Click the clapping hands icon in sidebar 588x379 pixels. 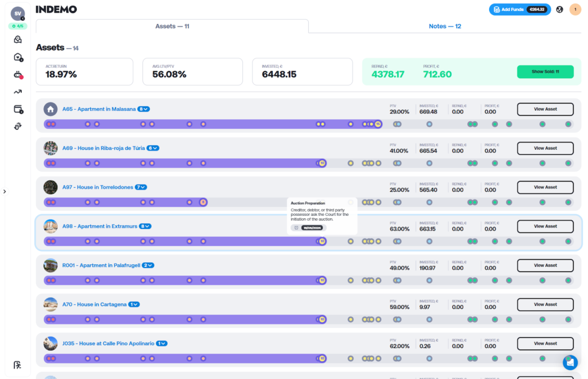(18, 126)
